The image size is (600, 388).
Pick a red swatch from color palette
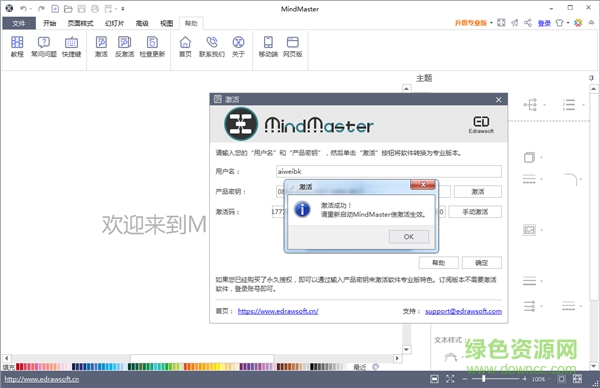tap(19, 367)
